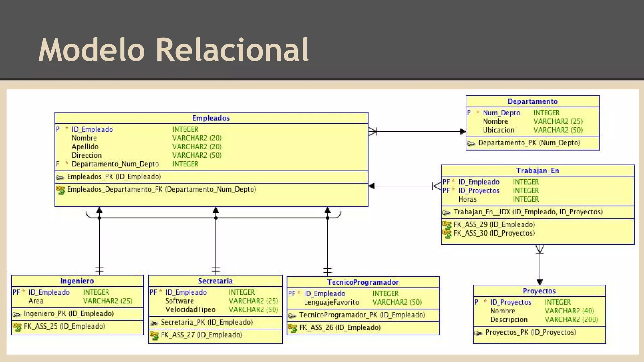The height and width of the screenshot is (362, 644).
Task: Select the Empleados table title
Action: (211, 118)
